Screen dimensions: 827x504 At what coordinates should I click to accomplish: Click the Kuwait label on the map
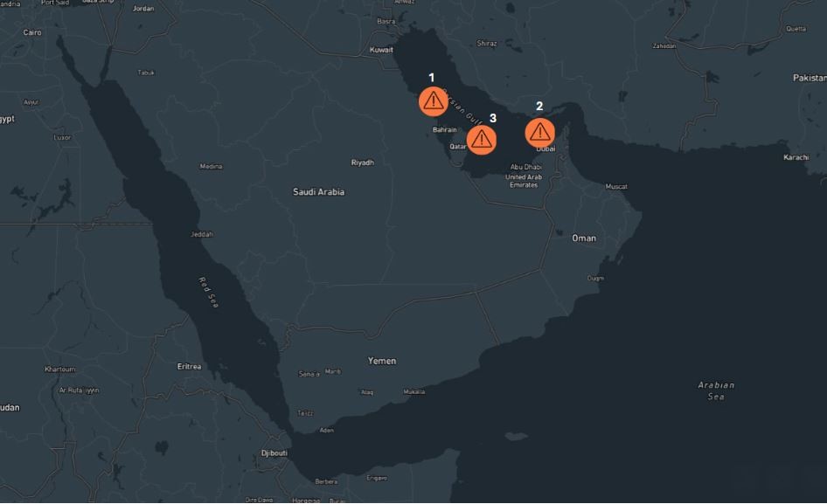tap(382, 50)
